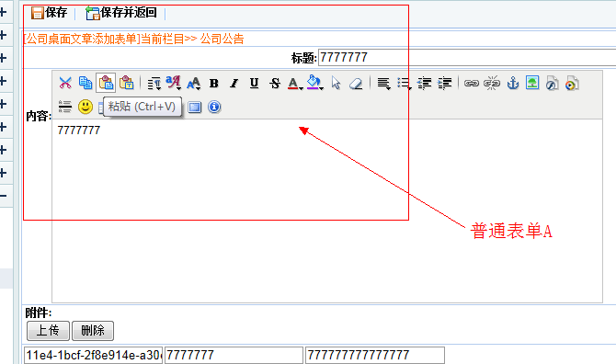Click the Copy icon in editor toolbar
The height and width of the screenshot is (364, 616).
(86, 83)
